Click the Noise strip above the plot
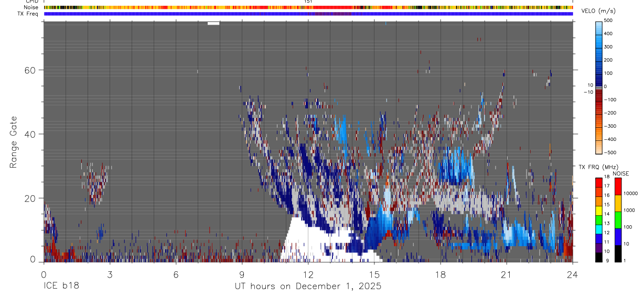Image resolution: width=644 pixels, height=297 pixels. pos(308,7)
